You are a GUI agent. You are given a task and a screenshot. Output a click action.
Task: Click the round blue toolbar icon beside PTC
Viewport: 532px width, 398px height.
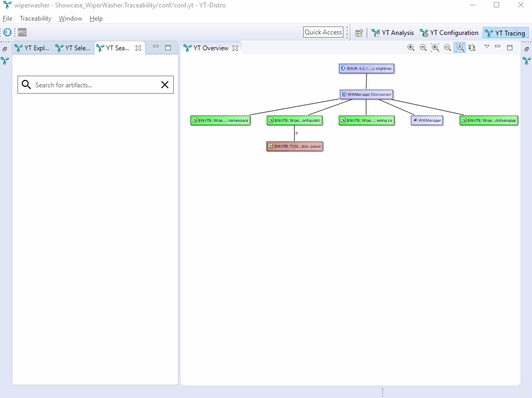click(7, 32)
